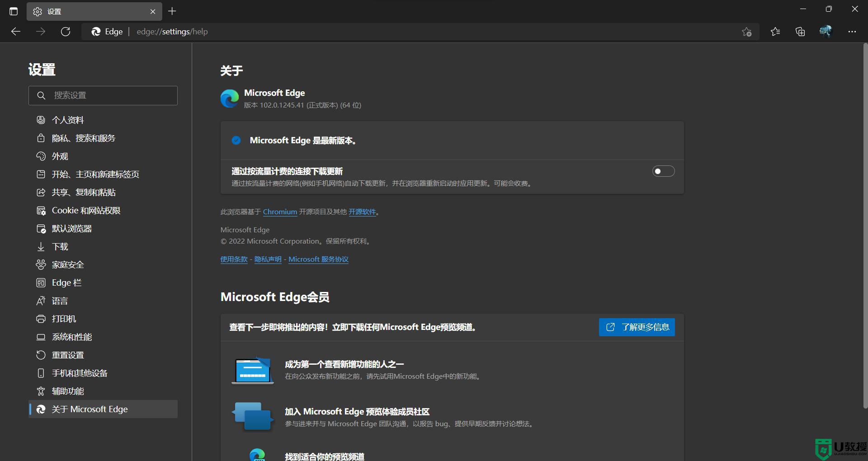The width and height of the screenshot is (868, 461).
Task: Click the blue up-to-date checkmark icon
Action: 236,141
